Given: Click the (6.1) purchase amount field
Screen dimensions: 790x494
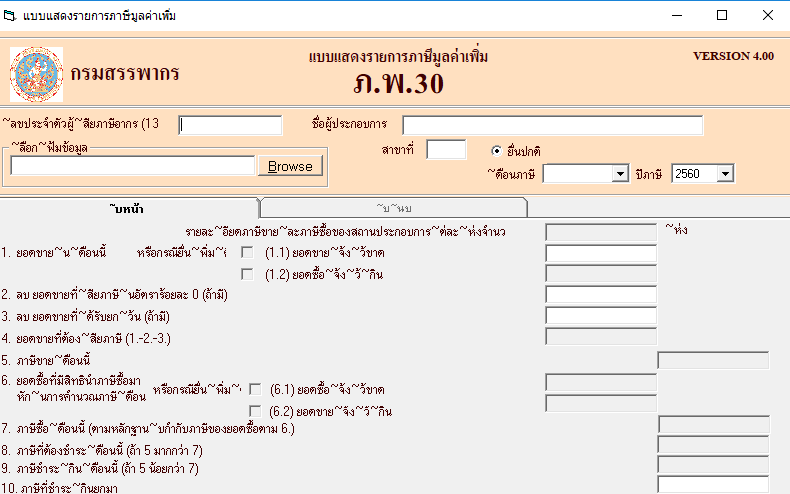Looking at the screenshot, I should pyautogui.click(x=601, y=382).
